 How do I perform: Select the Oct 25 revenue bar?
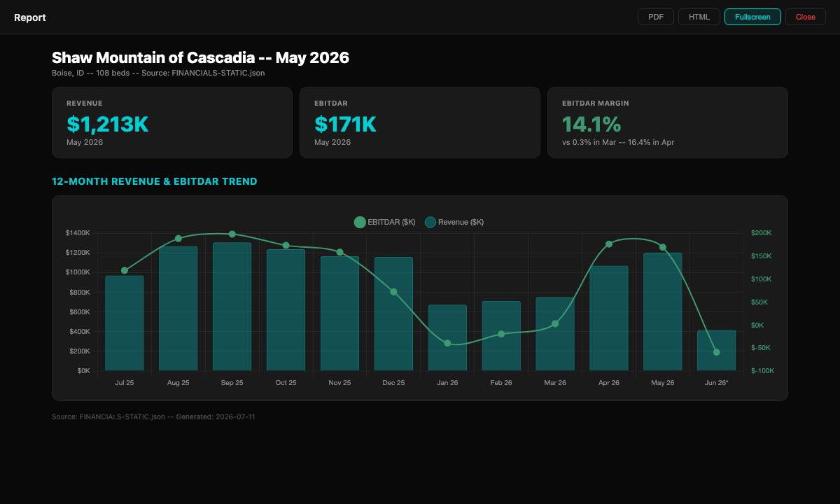286,310
